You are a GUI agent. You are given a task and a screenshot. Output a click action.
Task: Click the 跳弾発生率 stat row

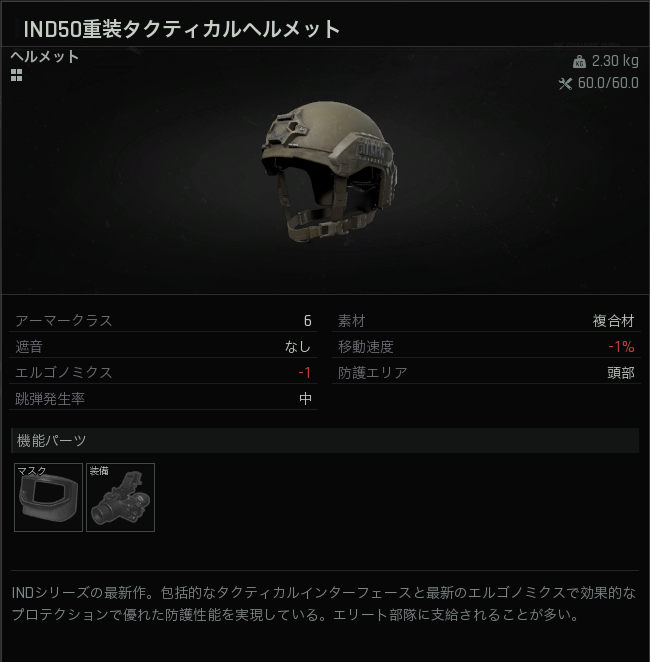coord(163,399)
